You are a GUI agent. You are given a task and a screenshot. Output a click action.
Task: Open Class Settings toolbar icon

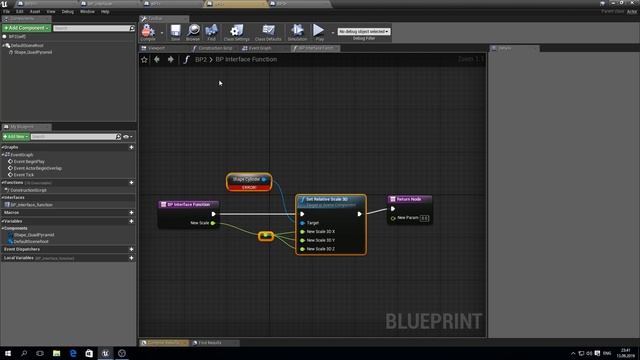[x=236, y=31]
